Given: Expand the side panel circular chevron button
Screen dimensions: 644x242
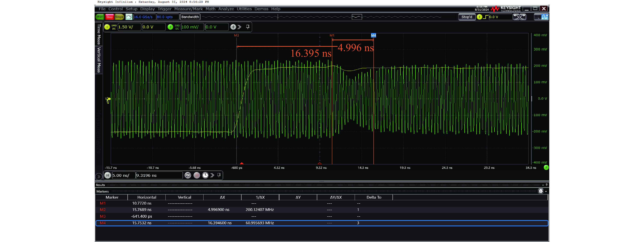Looking at the screenshot, I should click(x=99, y=176).
